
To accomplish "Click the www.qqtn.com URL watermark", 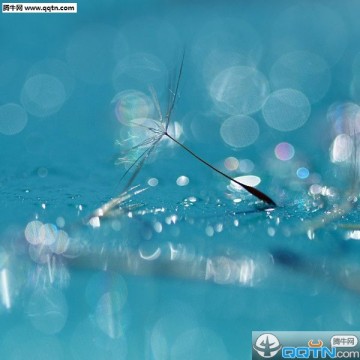I will click(50, 8).
